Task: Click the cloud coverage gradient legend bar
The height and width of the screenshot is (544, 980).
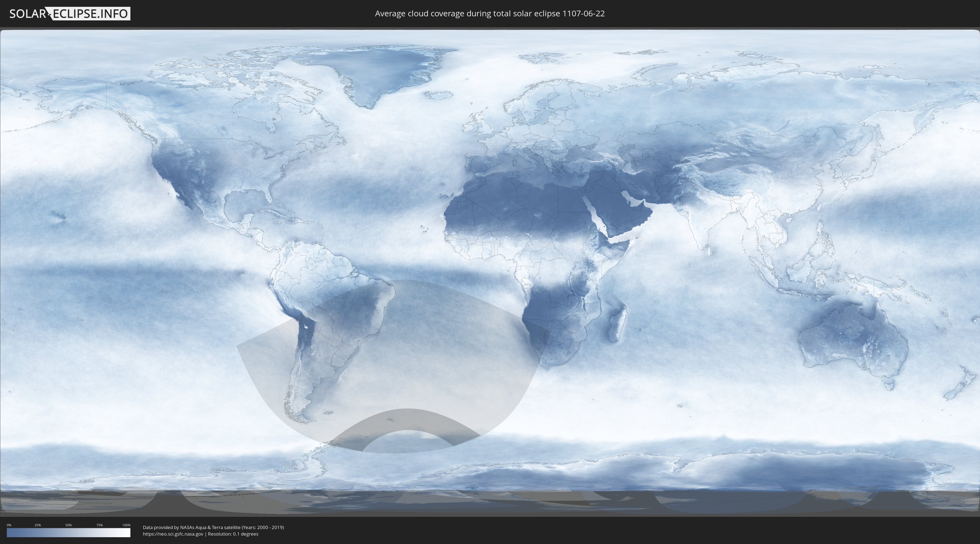Action: (69, 533)
